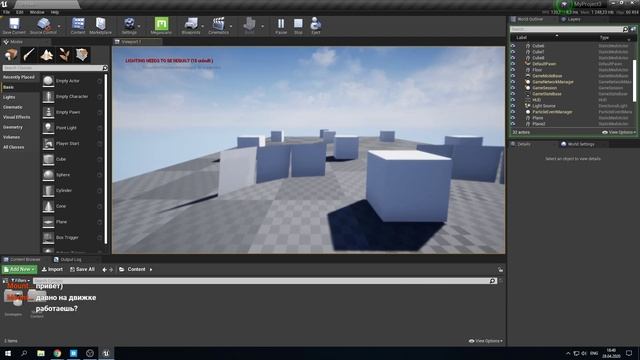Open the Content toolbar icon
Image resolution: width=640 pixels, height=360 pixels.
coord(78,26)
